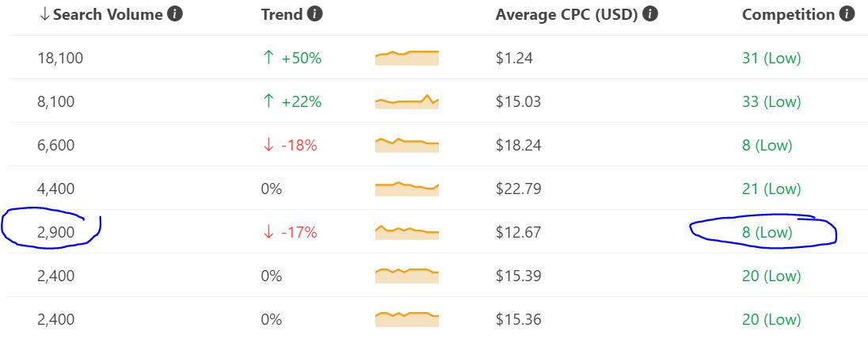The width and height of the screenshot is (868, 339).
Task: Click the Average CPC (USD) column header
Action: [x=567, y=15]
